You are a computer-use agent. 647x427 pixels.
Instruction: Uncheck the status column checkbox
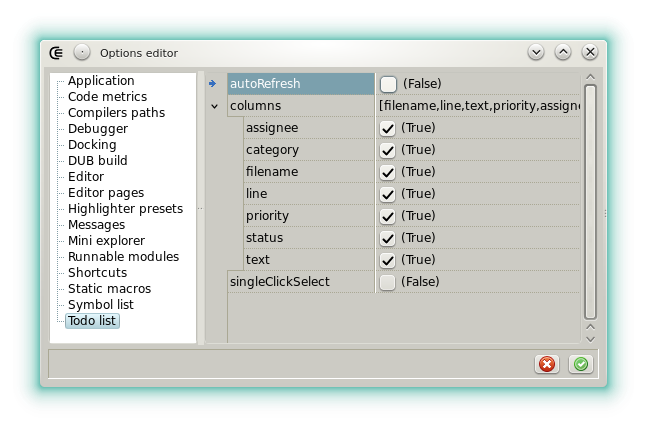click(388, 238)
